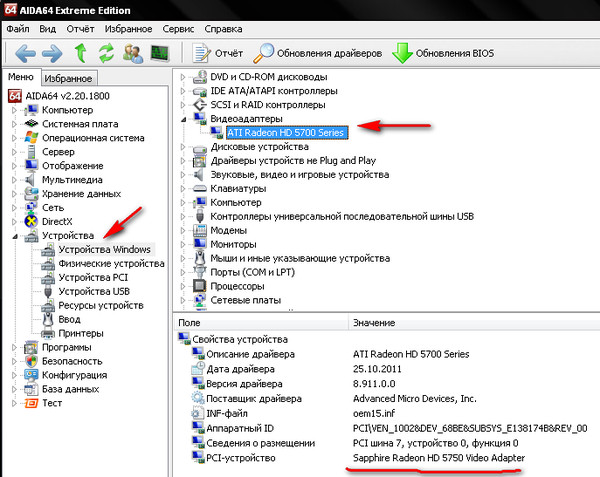Select the Sapphire Radeon HD 5750 Video Adapter value

[x=439, y=458]
